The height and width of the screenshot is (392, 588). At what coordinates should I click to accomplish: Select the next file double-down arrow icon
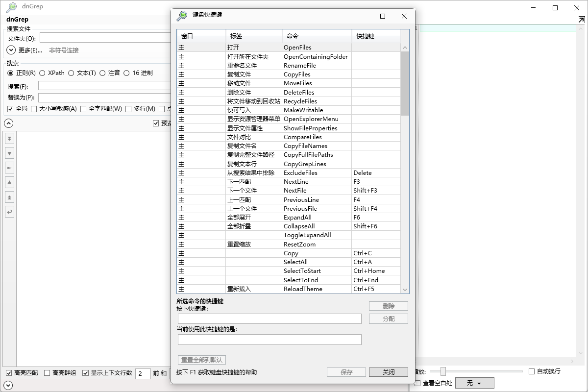[9, 138]
